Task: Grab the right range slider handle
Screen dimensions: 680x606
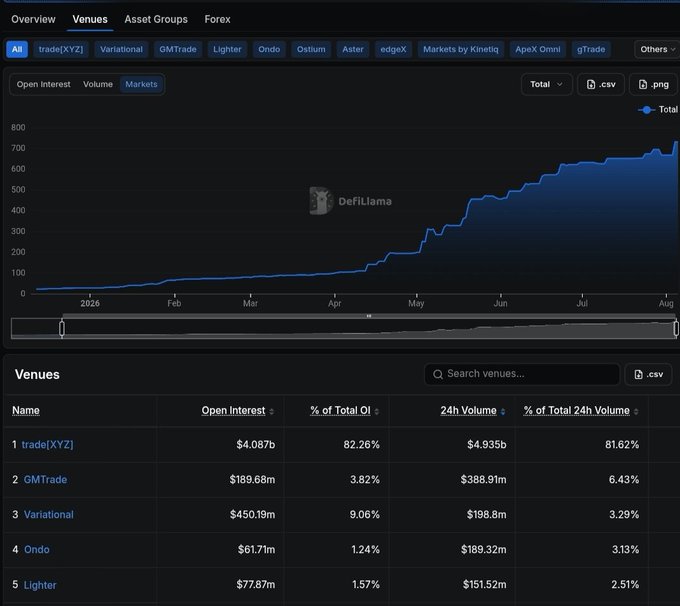Action: [676, 328]
